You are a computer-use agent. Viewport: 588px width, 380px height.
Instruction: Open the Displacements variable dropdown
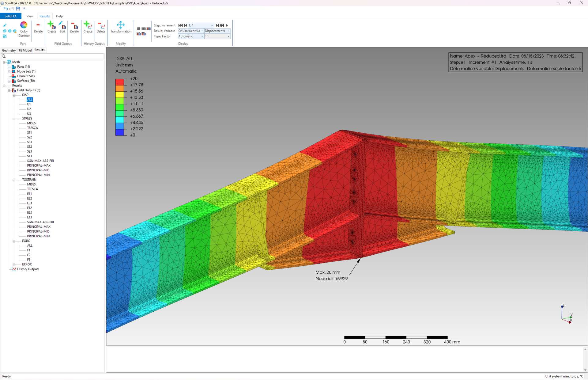[228, 31]
